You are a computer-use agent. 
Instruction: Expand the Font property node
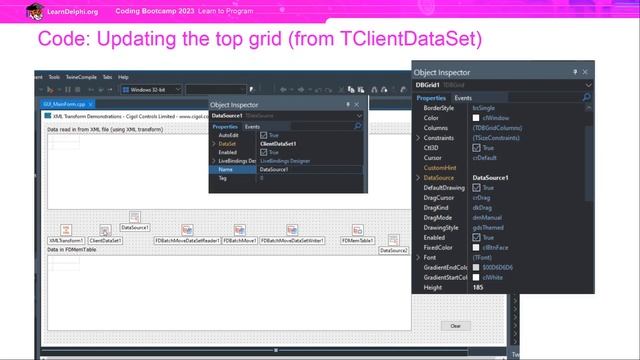pyautogui.click(x=418, y=258)
